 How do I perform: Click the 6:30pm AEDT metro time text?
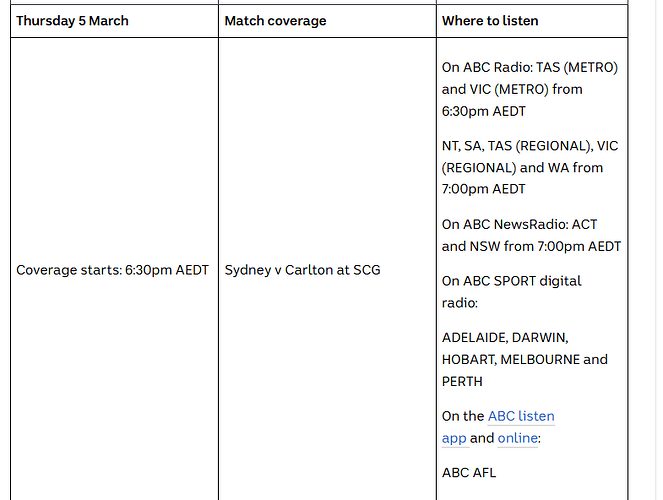pyautogui.click(x=484, y=111)
